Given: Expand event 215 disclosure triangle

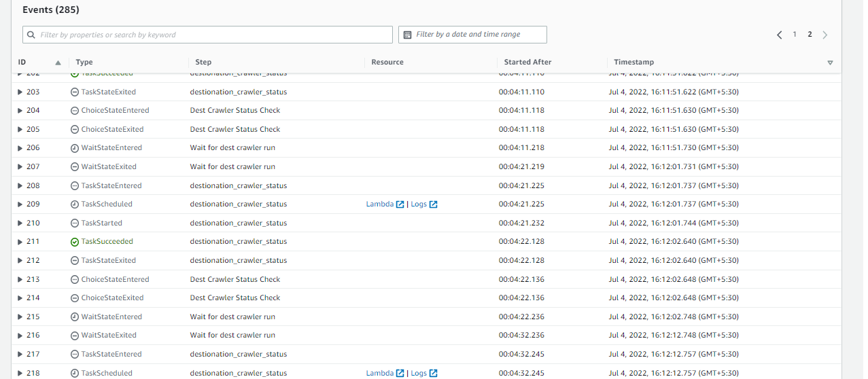Looking at the screenshot, I should (20, 317).
